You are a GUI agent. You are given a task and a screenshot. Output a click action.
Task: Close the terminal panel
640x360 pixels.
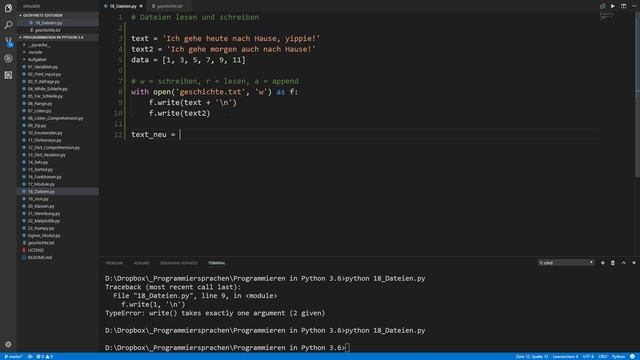point(634,263)
